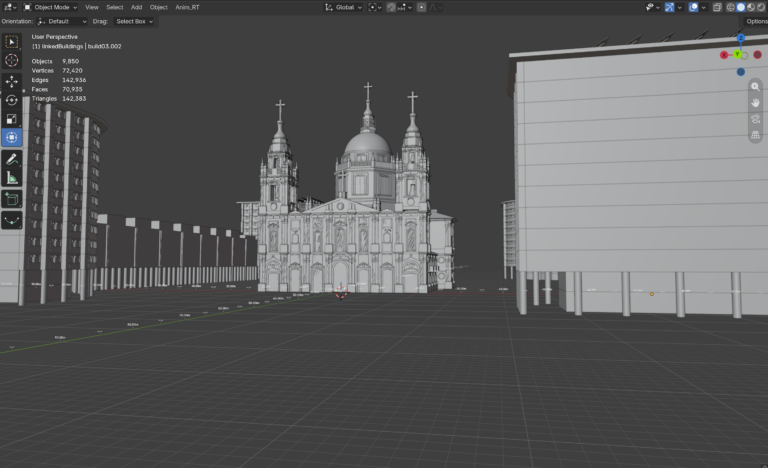Select the Move tool
This screenshot has width=768, height=468.
pos(12,81)
